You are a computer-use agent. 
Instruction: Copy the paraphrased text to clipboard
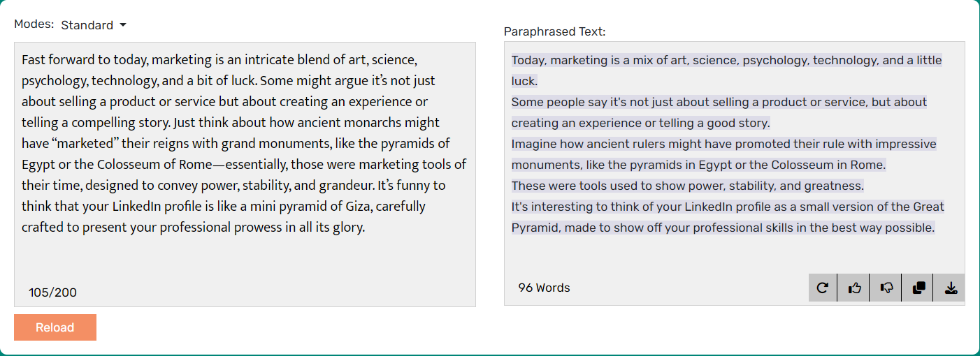918,288
